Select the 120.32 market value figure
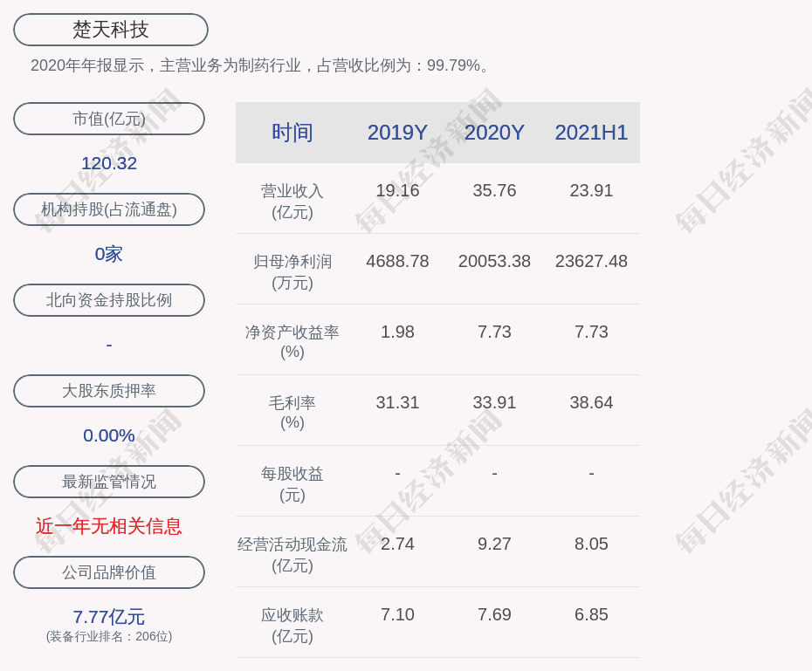Image resolution: width=812 pixels, height=671 pixels. pos(109,163)
